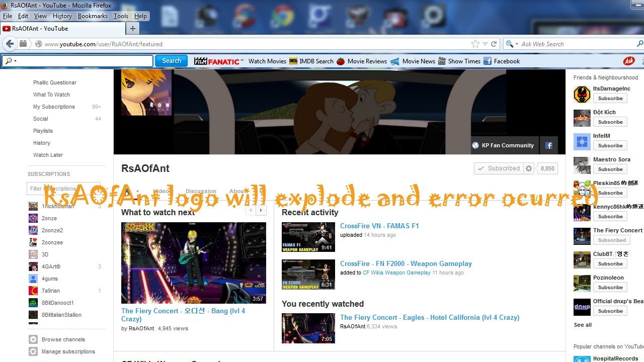
Task: Open CF Wikia Weapon Gameplay playlist link
Action: click(x=396, y=273)
